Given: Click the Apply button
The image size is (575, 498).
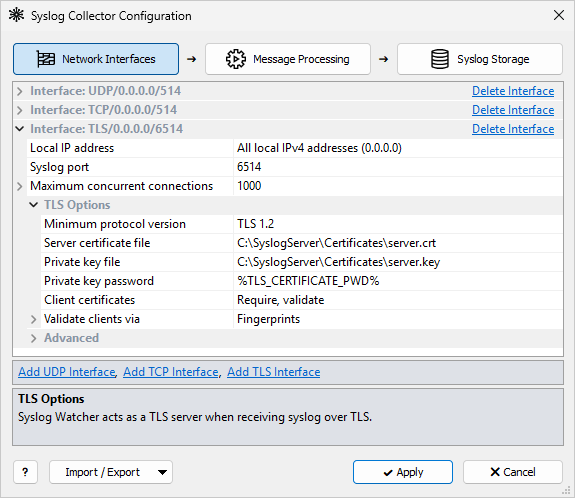Looking at the screenshot, I should coord(403,472).
